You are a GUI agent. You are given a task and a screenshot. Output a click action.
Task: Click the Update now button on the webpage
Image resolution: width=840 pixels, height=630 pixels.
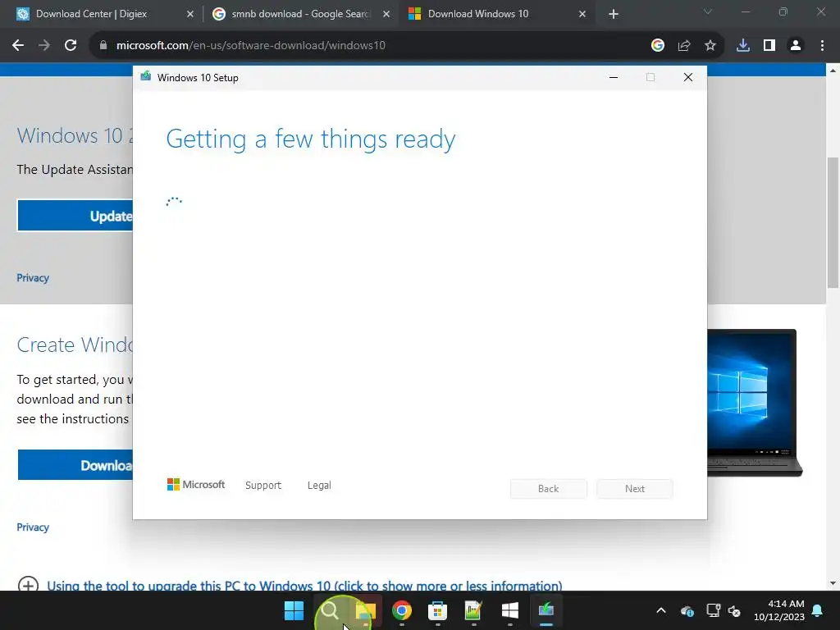pyautogui.click(x=75, y=216)
